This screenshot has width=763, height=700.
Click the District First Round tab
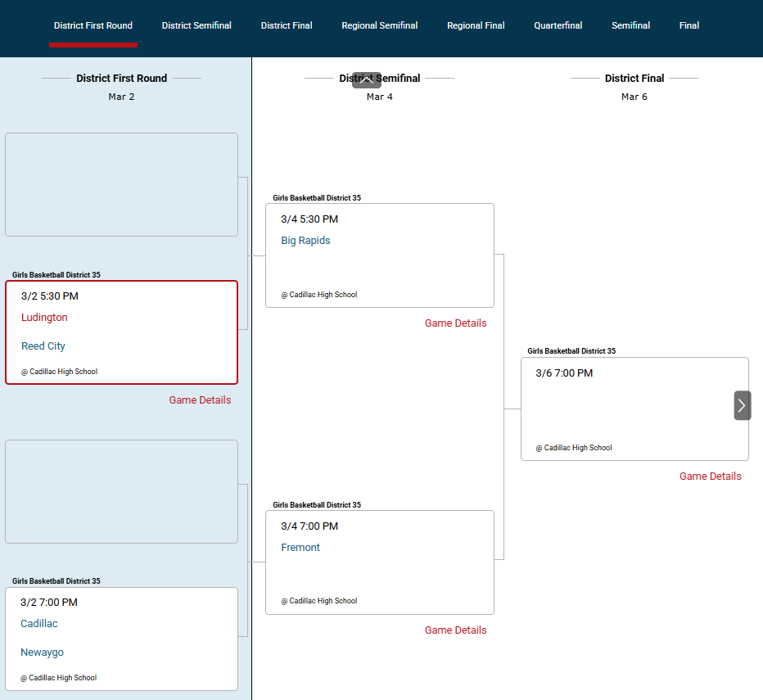pos(93,25)
